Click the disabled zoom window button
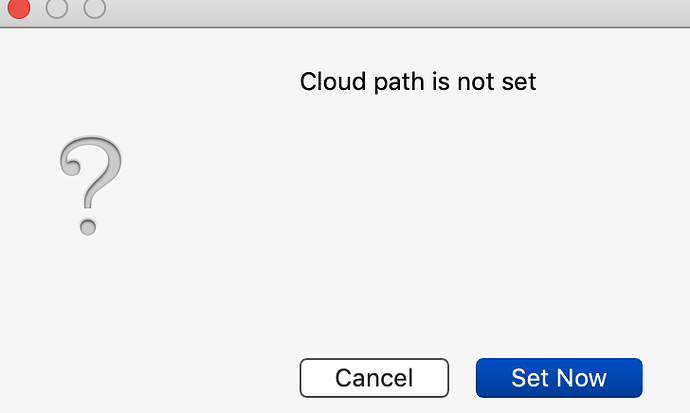Image resolution: width=690 pixels, height=413 pixels. (x=95, y=7)
